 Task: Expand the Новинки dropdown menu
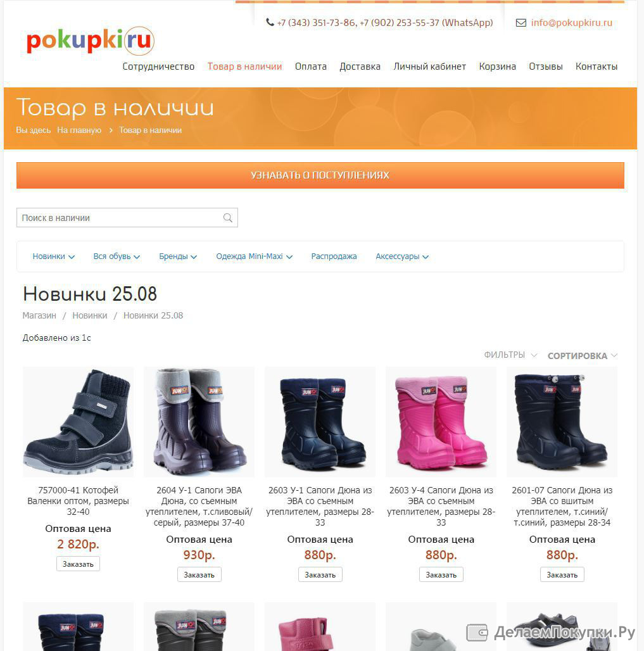54,256
